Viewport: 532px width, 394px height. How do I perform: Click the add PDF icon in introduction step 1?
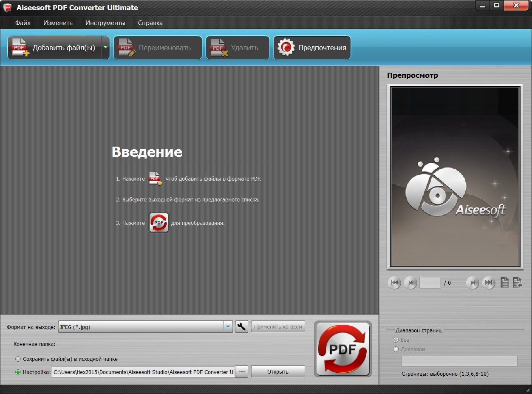(x=155, y=179)
